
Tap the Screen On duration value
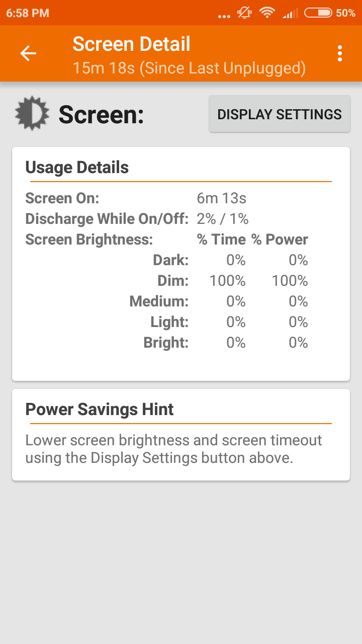coord(221,198)
